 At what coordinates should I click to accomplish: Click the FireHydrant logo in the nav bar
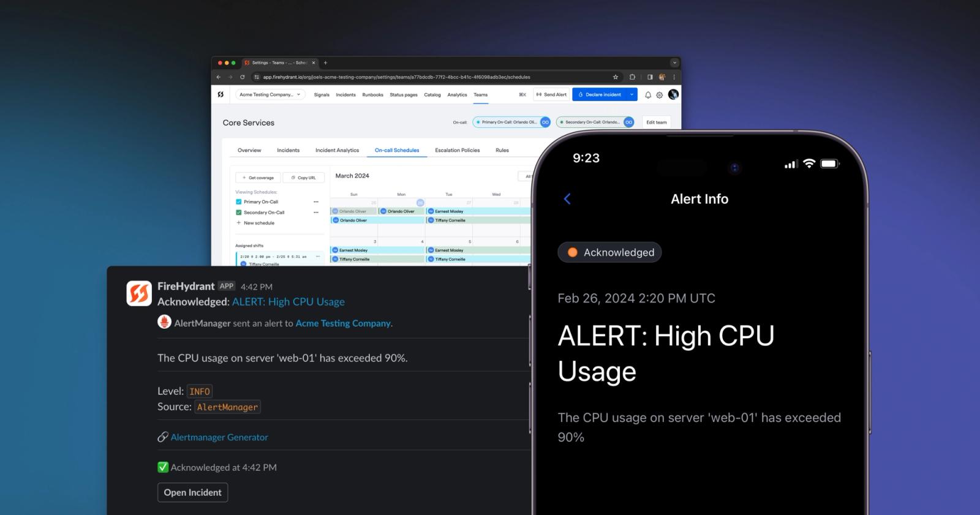[x=221, y=94]
